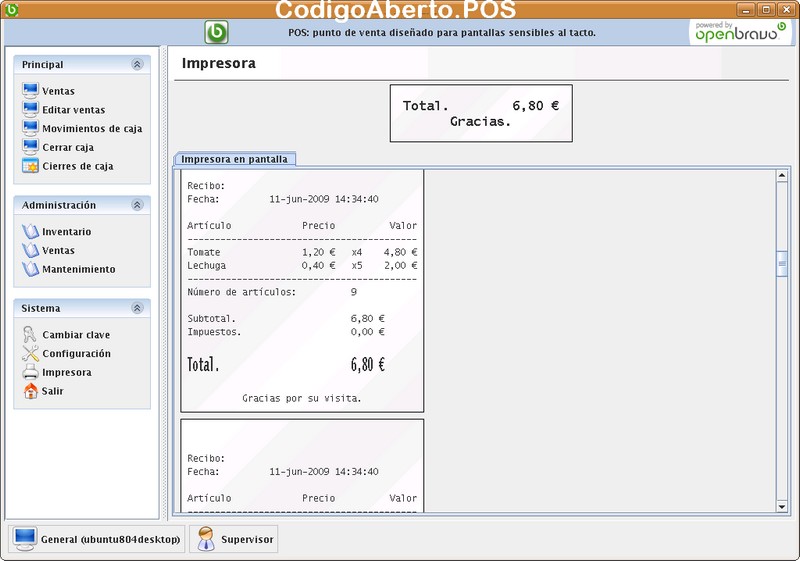Viewport: 800px width, 561px height.
Task: Select Salir to log out
Action: (53, 391)
